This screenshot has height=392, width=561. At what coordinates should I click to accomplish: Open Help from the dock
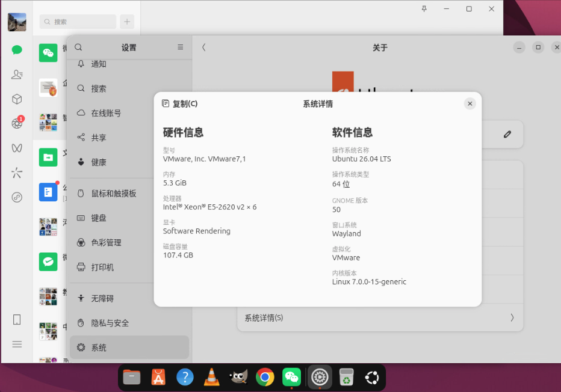tap(185, 378)
